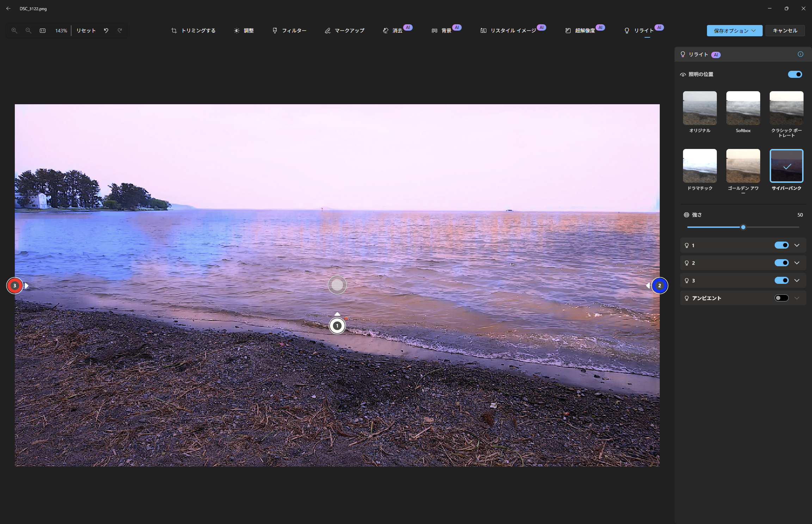Click the redo arrow icon
This screenshot has width=812, height=524.
[120, 31]
